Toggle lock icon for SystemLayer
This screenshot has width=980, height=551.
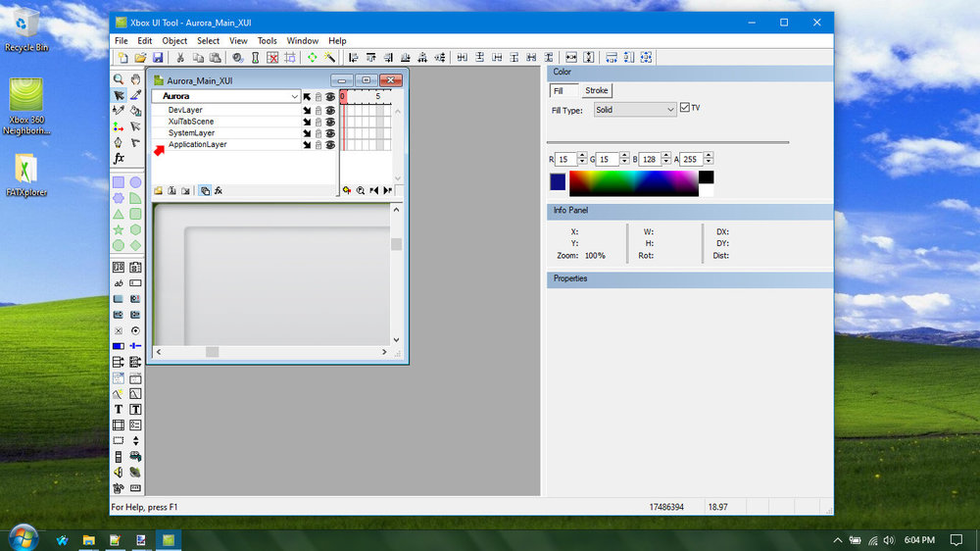pos(318,133)
